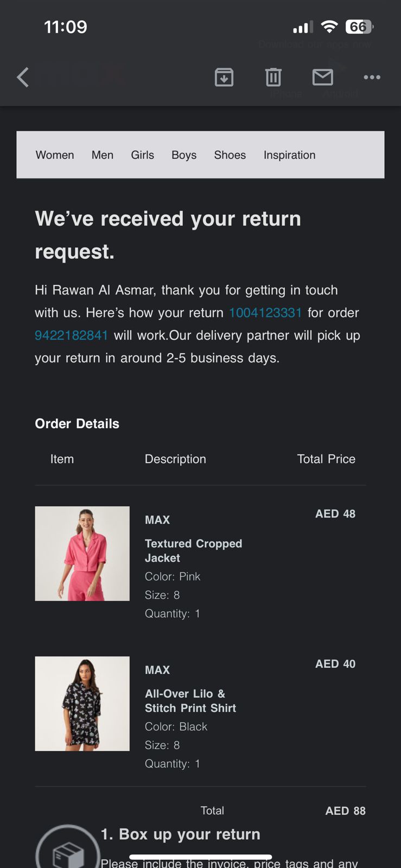This screenshot has height=868, width=401.
Task: Tap the battery indicator in status bar
Action: click(x=359, y=27)
